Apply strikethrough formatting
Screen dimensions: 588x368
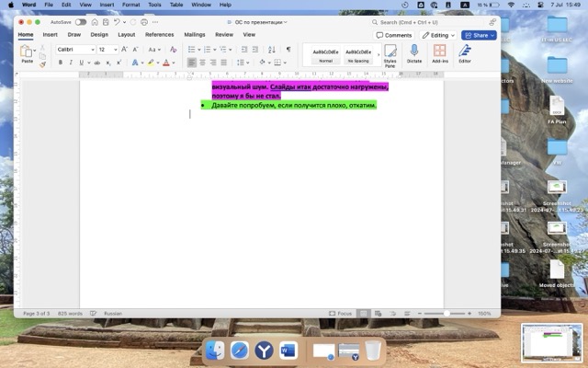pyautogui.click(x=95, y=63)
